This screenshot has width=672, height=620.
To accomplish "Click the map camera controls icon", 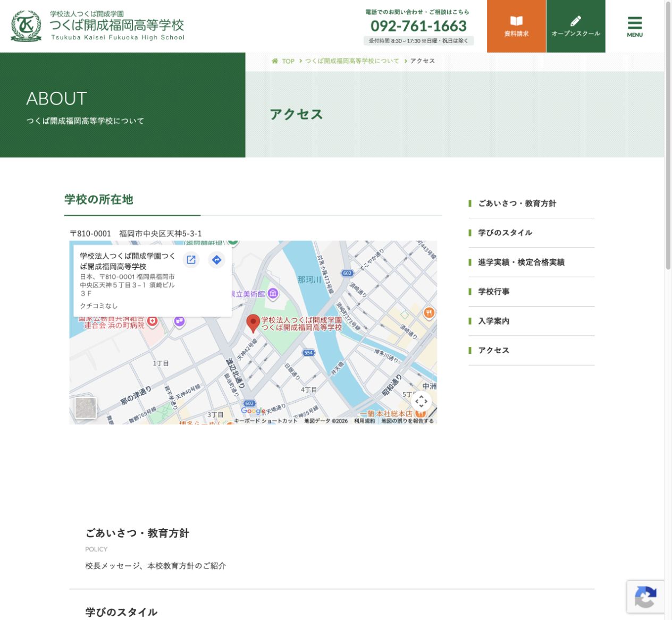I will [421, 401].
